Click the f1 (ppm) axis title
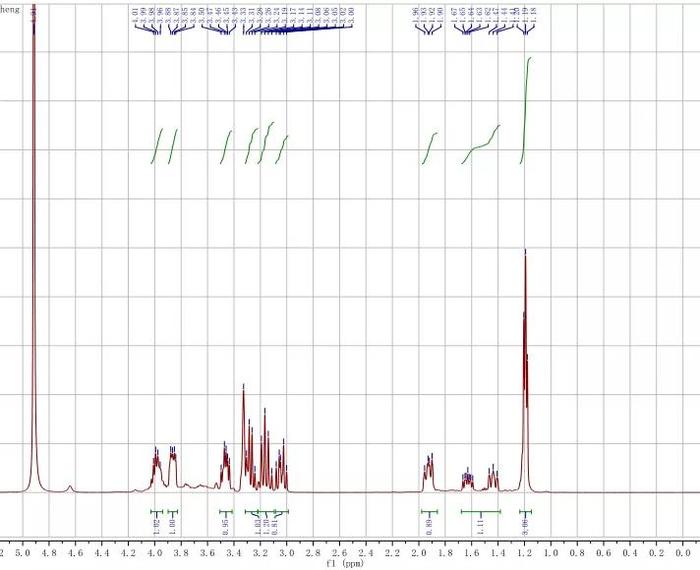 pos(346,564)
